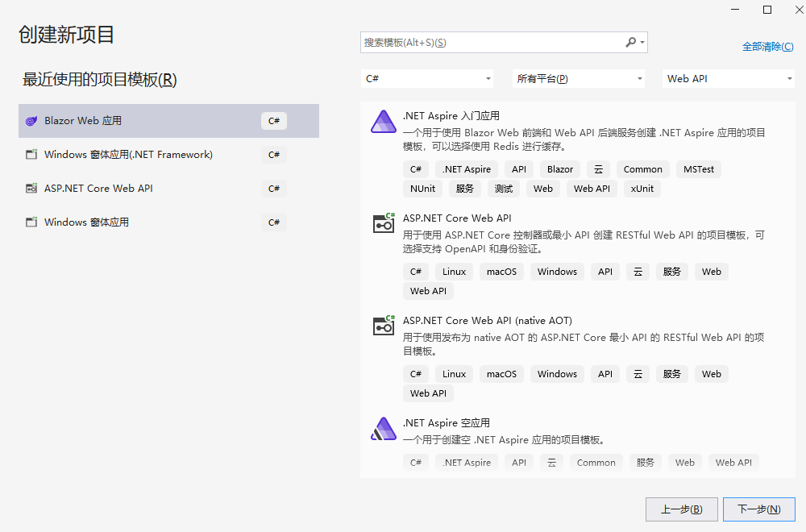
Task: Click the .NET Aspire 入门应用 template icon
Action: [x=384, y=123]
